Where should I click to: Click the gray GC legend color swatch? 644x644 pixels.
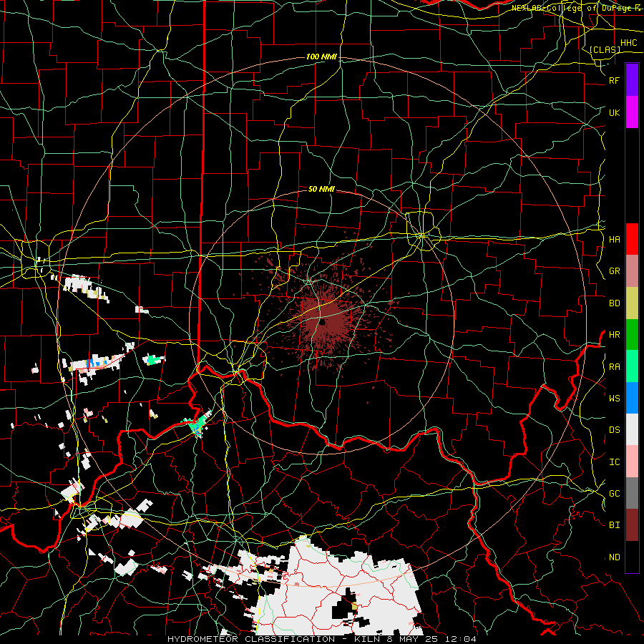[632, 493]
